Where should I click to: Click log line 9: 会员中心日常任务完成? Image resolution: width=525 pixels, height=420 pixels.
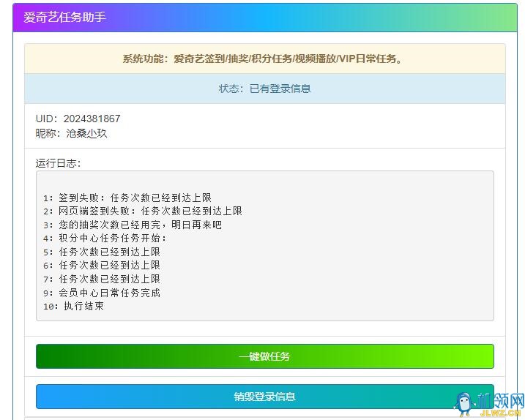(x=102, y=293)
